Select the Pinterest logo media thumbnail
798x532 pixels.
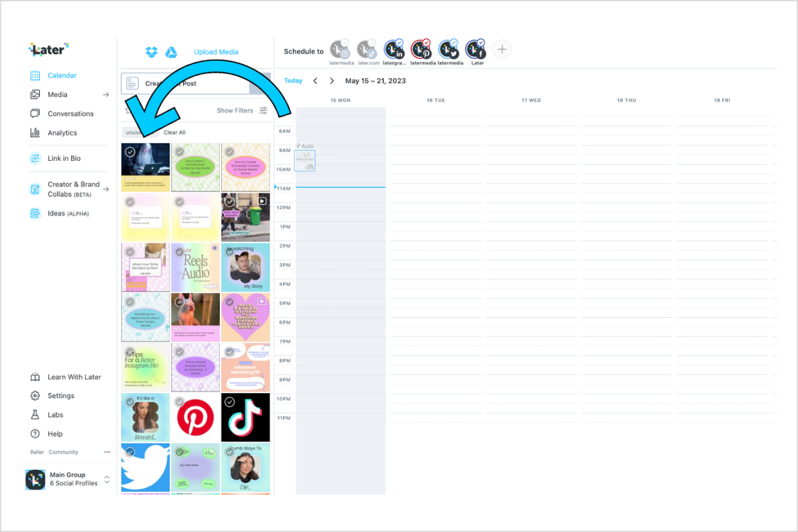(x=196, y=418)
